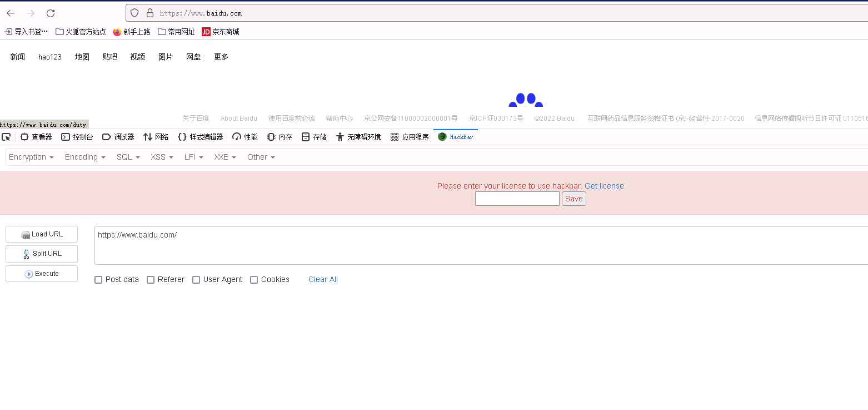
Task: Click 京公网安备11000002000001号 footer link
Action: coord(411,118)
